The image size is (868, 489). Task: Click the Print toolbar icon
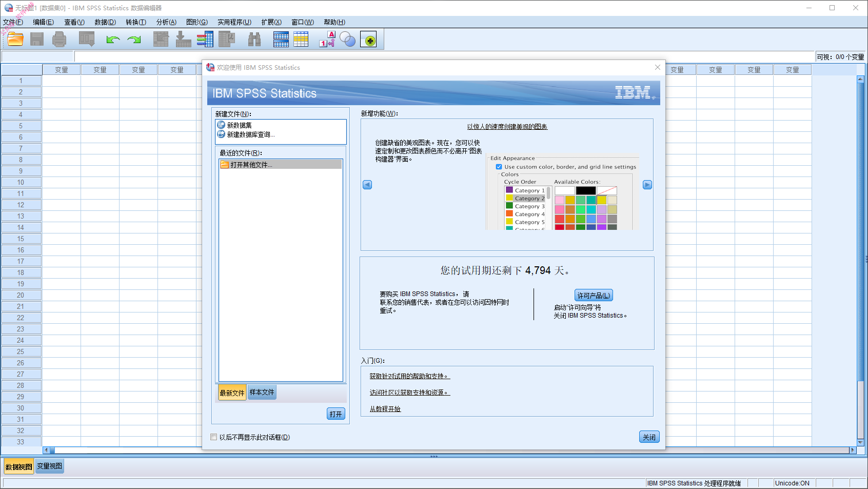click(x=60, y=40)
